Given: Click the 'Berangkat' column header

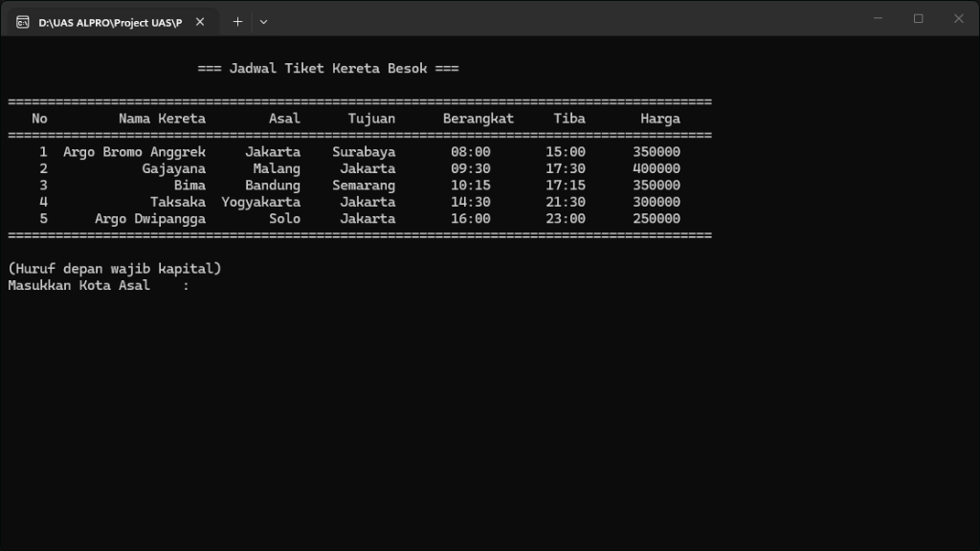Looking at the screenshot, I should click(479, 119).
